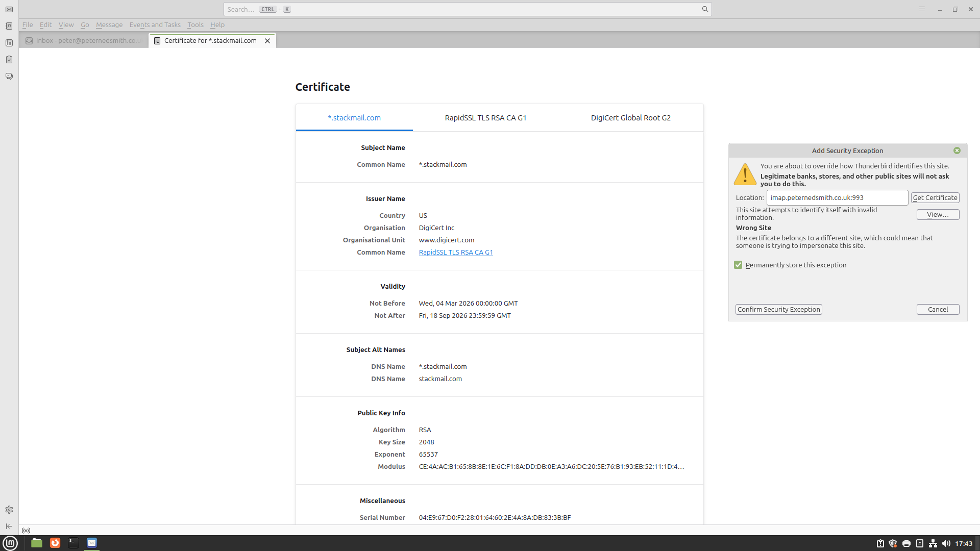Follow the RapidSSL TLS RSA CA G1 link
The image size is (980, 551).
click(456, 252)
